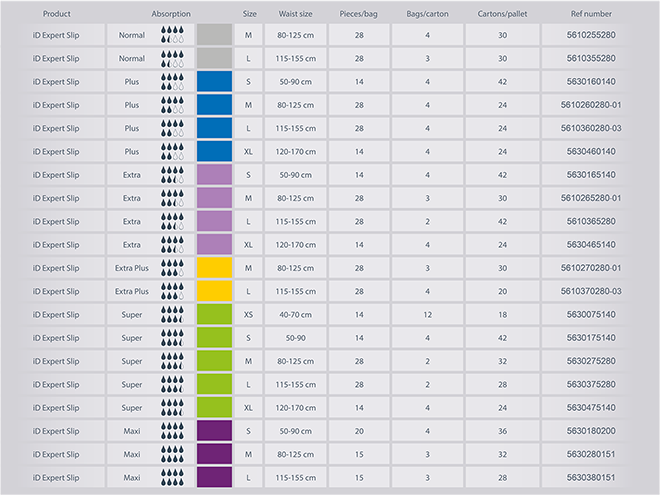Click droplet absorption icon in row 5630160140

point(172,82)
